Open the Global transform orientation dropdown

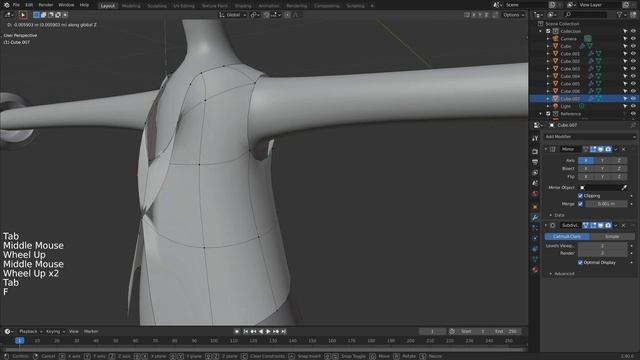coord(233,15)
